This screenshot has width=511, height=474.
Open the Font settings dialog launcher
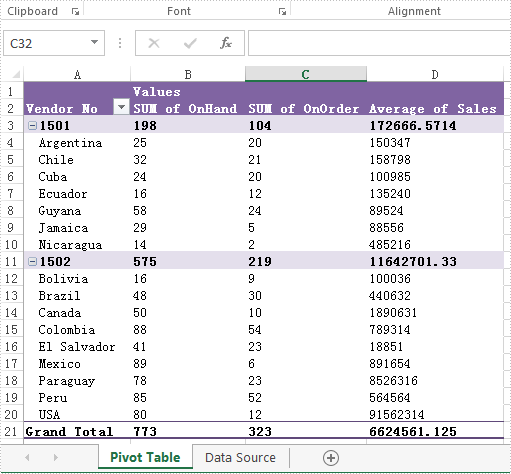[282, 12]
